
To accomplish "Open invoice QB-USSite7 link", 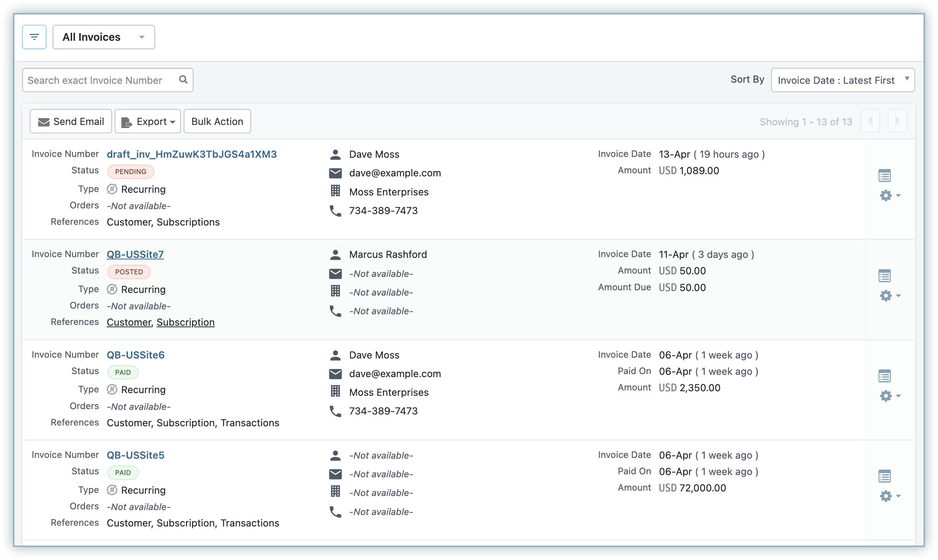I will tap(135, 254).
